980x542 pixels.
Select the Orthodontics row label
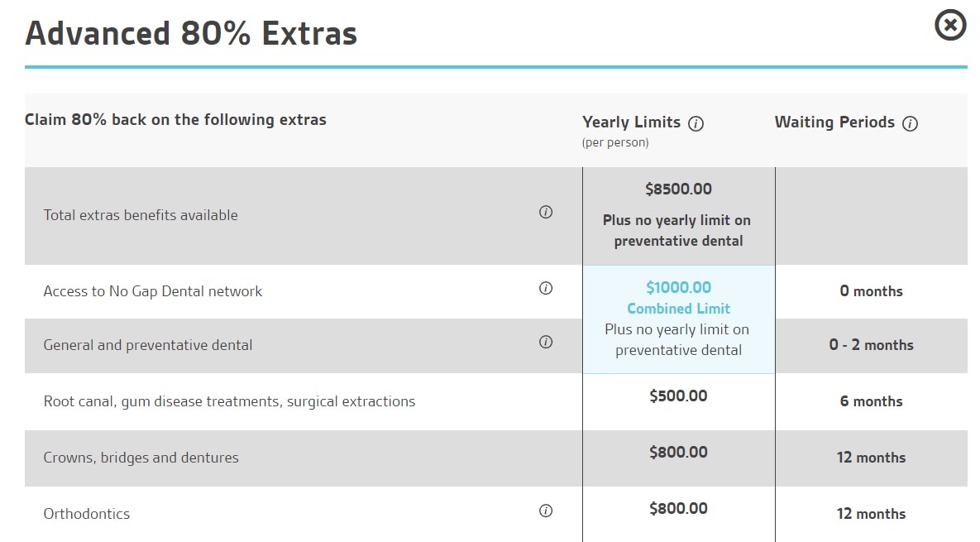click(86, 514)
